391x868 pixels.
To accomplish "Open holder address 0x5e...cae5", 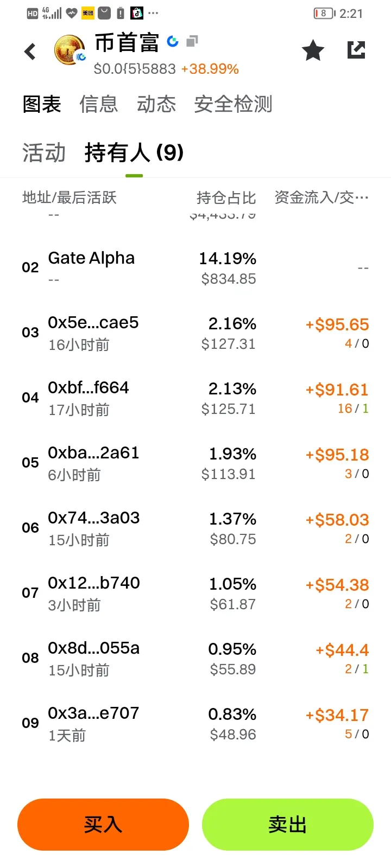I will pyautogui.click(x=93, y=323).
